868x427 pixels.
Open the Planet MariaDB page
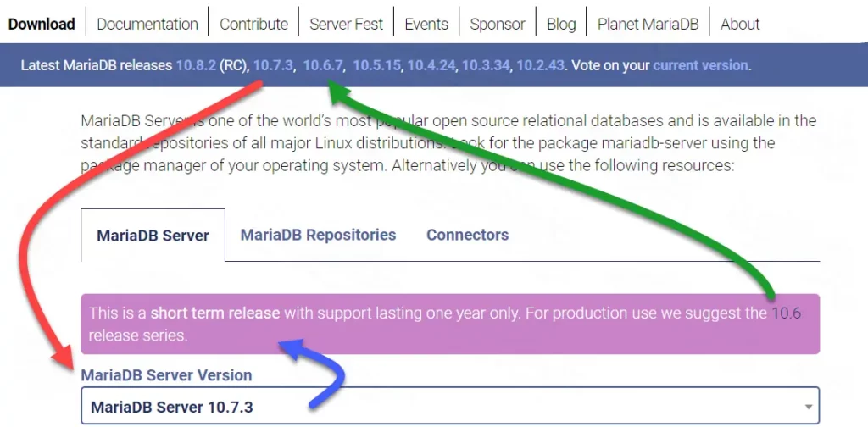pyautogui.click(x=648, y=24)
